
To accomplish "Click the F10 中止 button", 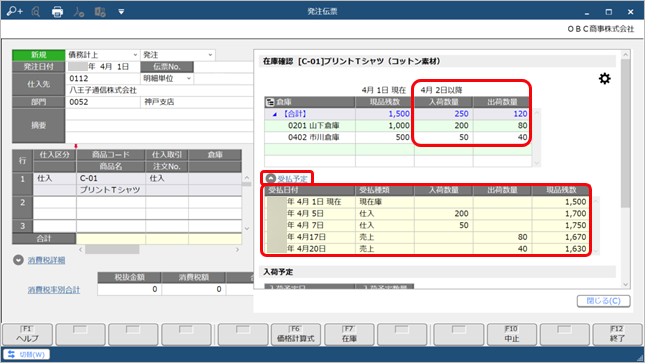I will (511, 334).
